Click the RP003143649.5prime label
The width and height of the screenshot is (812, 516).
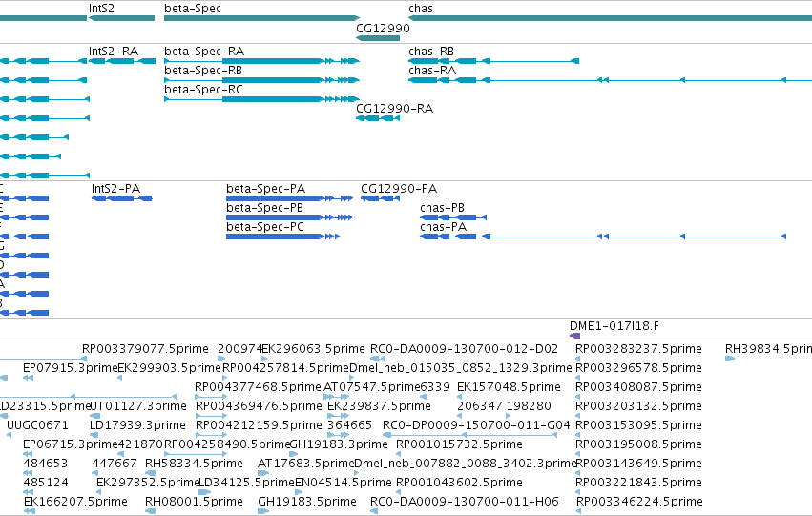[x=639, y=464]
